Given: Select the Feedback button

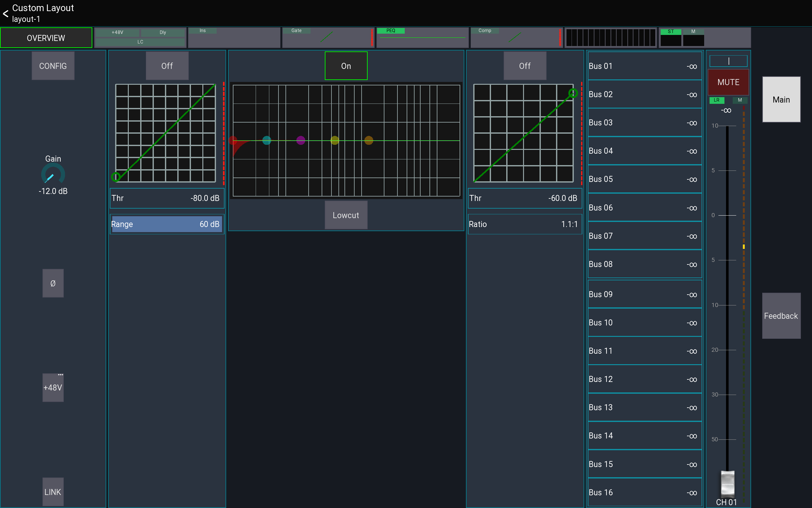Looking at the screenshot, I should 781,316.
